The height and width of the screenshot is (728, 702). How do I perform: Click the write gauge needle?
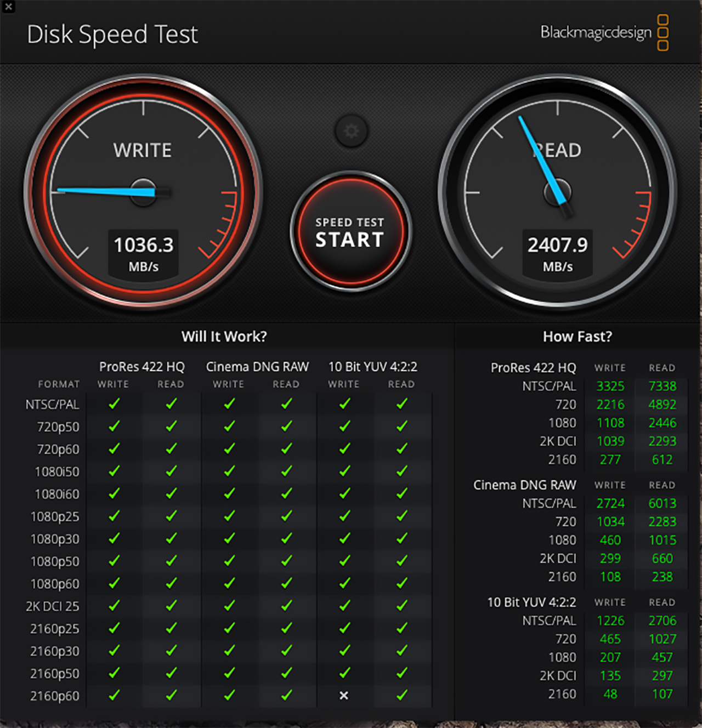104,191
